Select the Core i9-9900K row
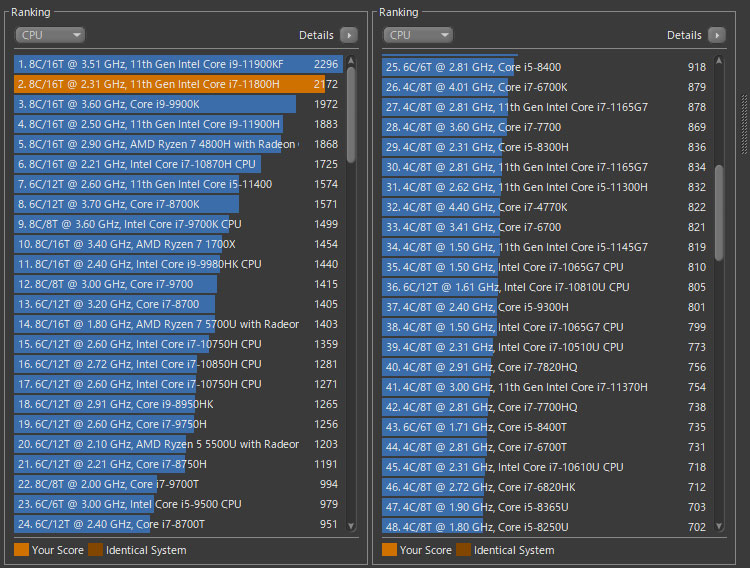 178,104
